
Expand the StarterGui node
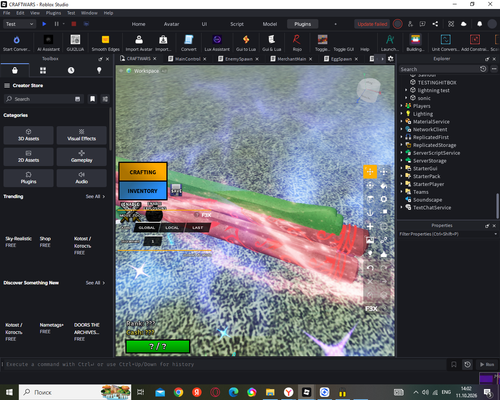(402, 168)
